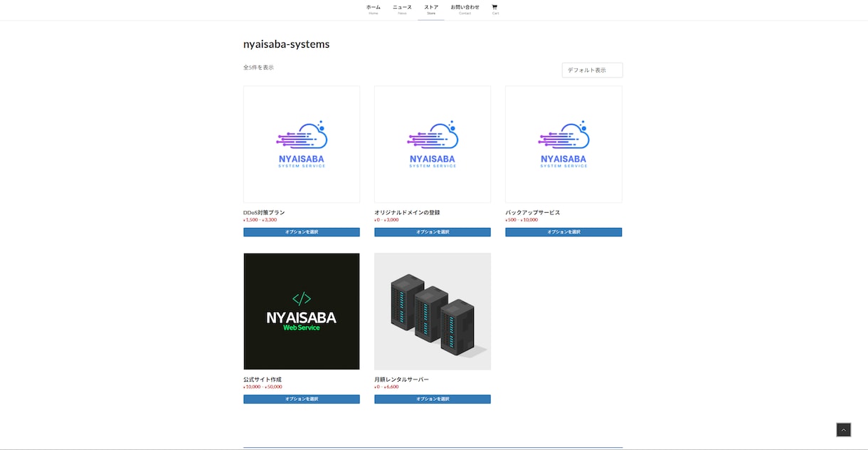This screenshot has width=868, height=450.
Task: Click the ¥1,500 – ¥3,300 price text
Action: (x=260, y=220)
